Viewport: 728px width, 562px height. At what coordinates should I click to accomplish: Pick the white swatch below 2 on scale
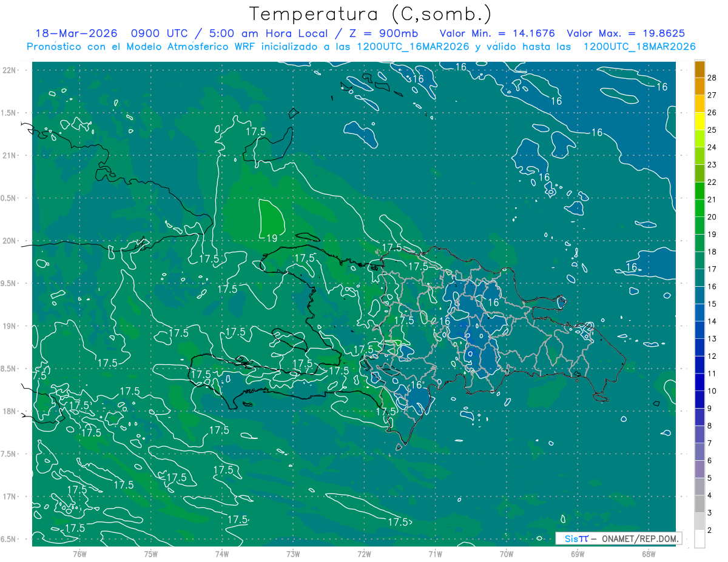[x=699, y=539]
